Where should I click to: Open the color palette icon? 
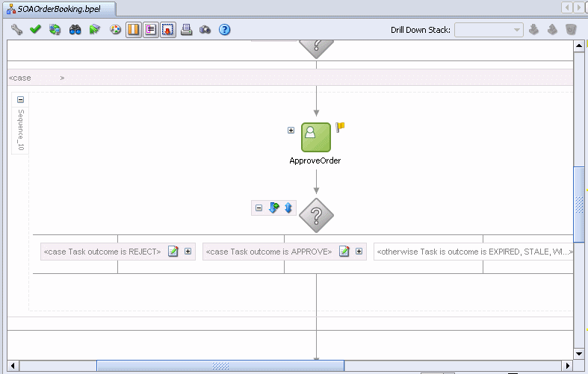pyautogui.click(x=115, y=29)
